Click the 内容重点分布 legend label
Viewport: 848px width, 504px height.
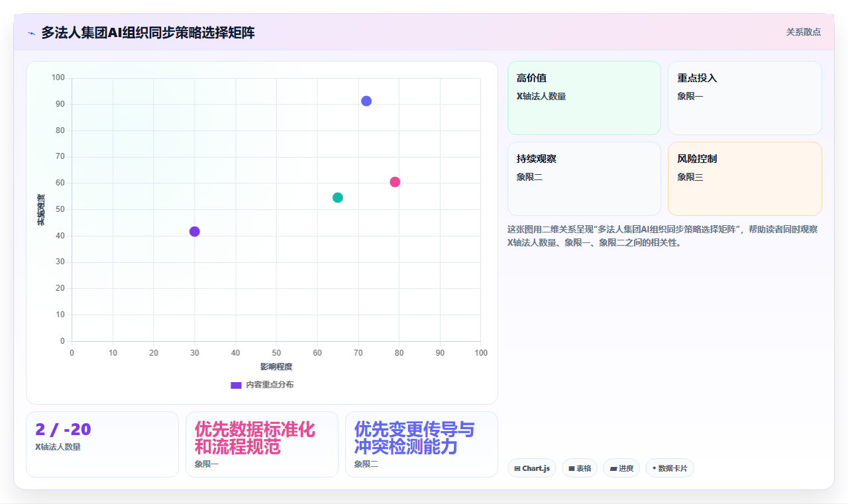(270, 385)
